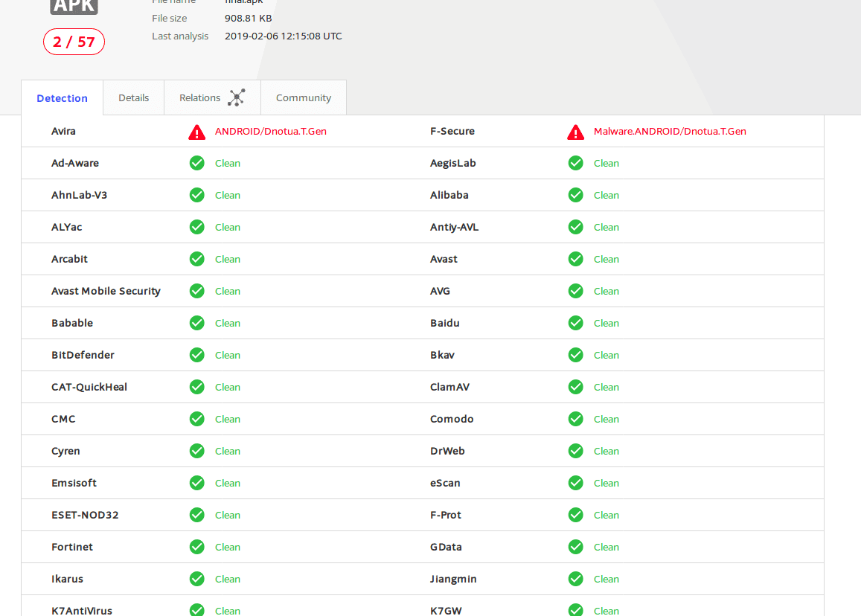Viewport: 861px width, 616px height.
Task: Click the file size value 908.81 KB
Action: click(x=248, y=18)
